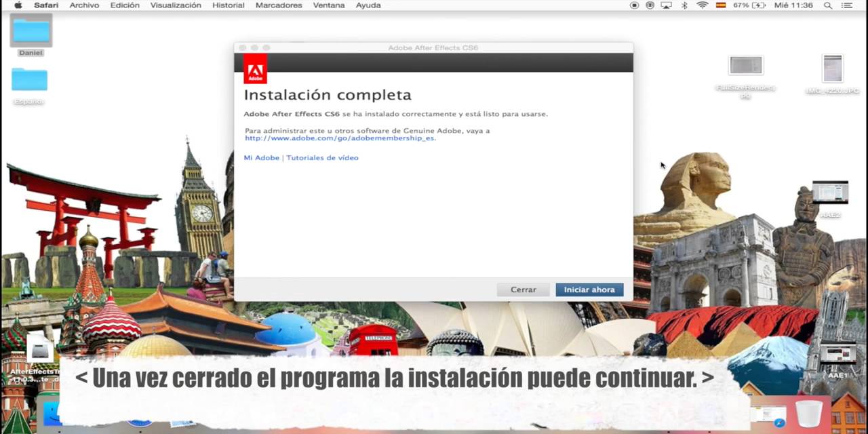The image size is (868, 434).
Task: Open the Historial menu
Action: tap(229, 5)
